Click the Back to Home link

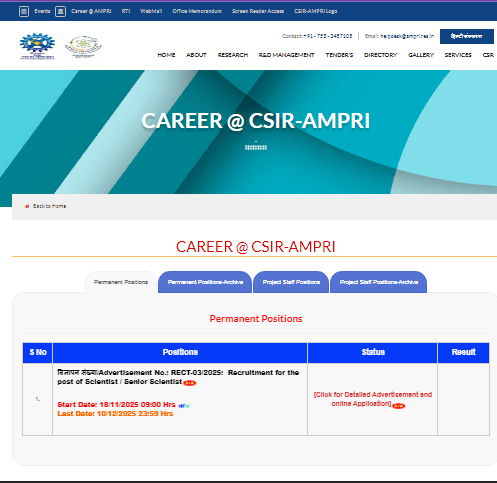pyautogui.click(x=49, y=206)
